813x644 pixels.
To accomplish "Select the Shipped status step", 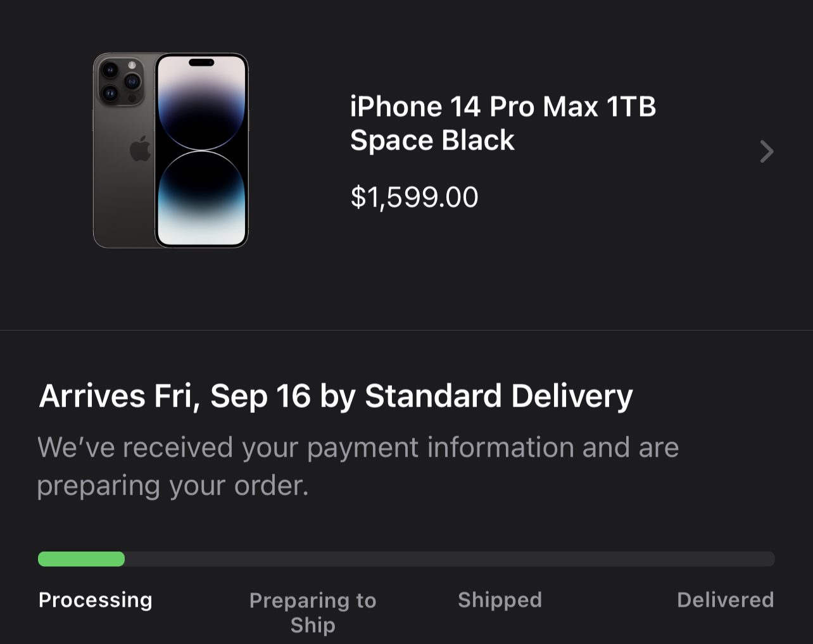I will click(500, 600).
